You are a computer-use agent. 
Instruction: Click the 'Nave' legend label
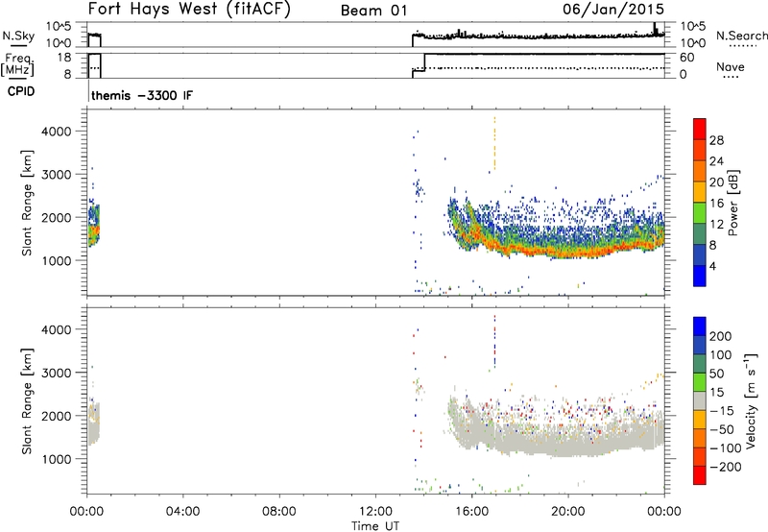[x=731, y=66]
